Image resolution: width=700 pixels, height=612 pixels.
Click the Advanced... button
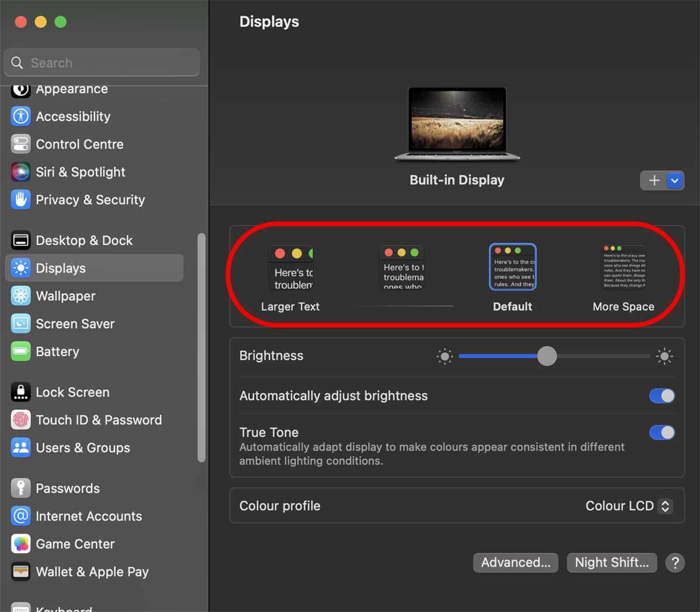pyautogui.click(x=515, y=562)
